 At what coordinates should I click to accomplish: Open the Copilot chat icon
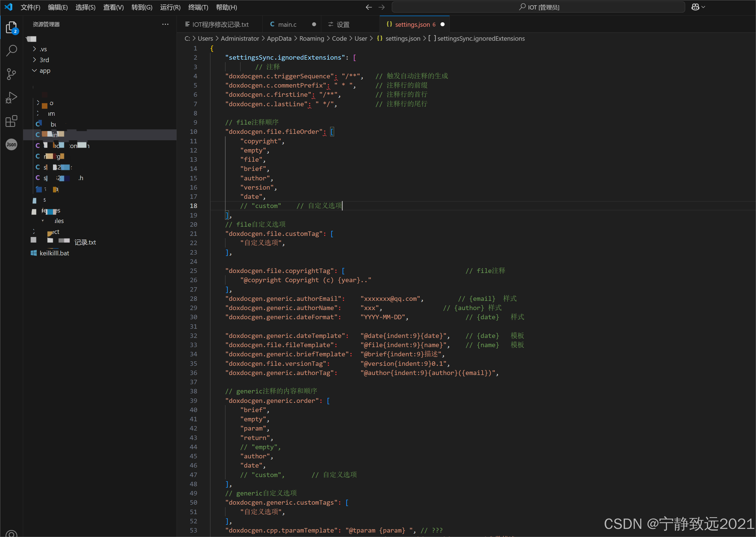[695, 7]
